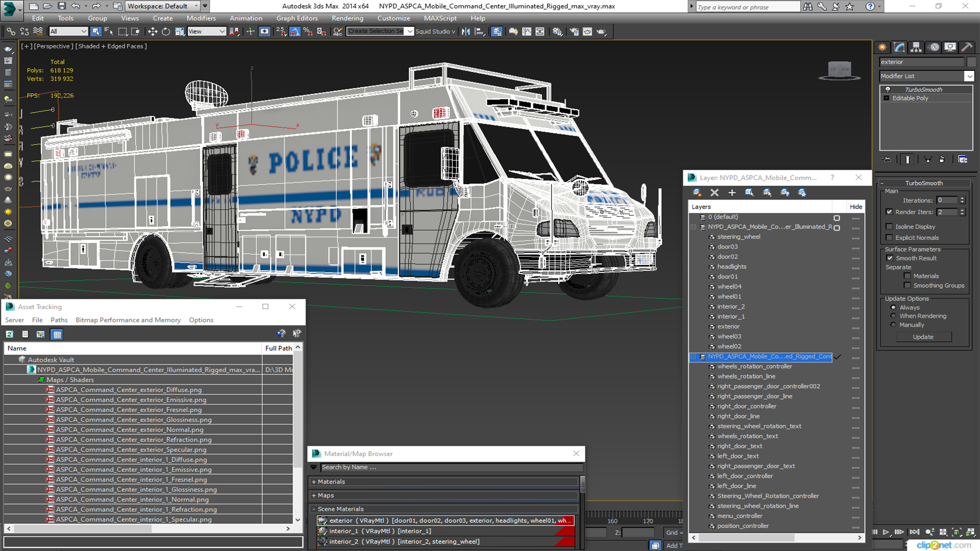Viewport: 980px width, 551px height.
Task: Click Delete layer X icon in Layer dialog
Action: tap(715, 192)
